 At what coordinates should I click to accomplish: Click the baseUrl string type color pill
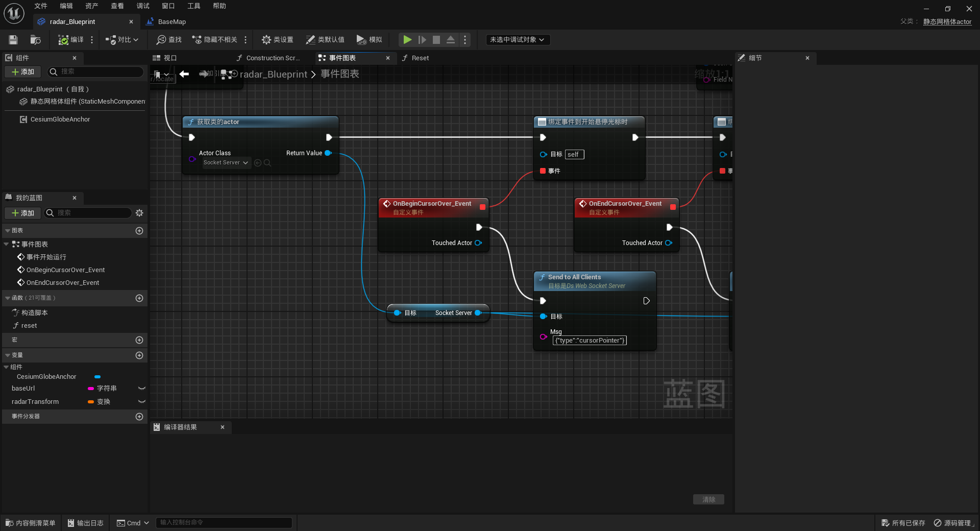(x=91, y=389)
